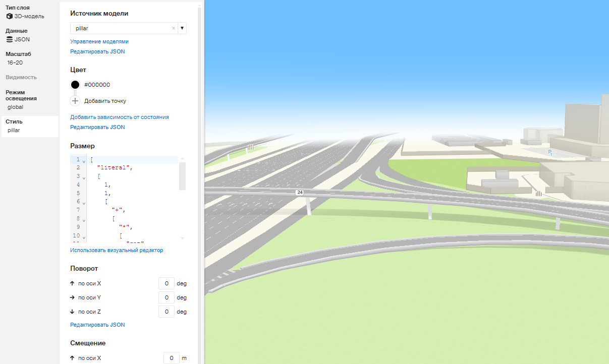Screen dimensions: 609x364
Task: Click the right arrow icon for axis Y
Action: click(x=73, y=297)
